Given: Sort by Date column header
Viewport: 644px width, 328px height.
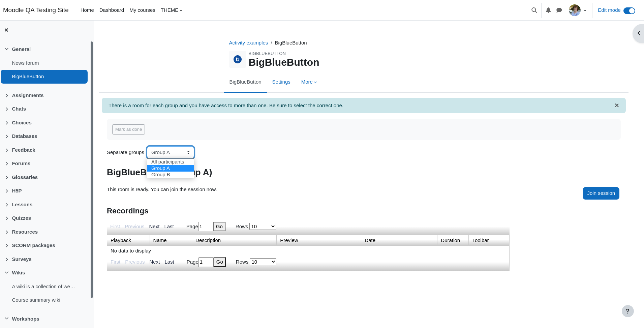Looking at the screenshot, I should pos(399,240).
